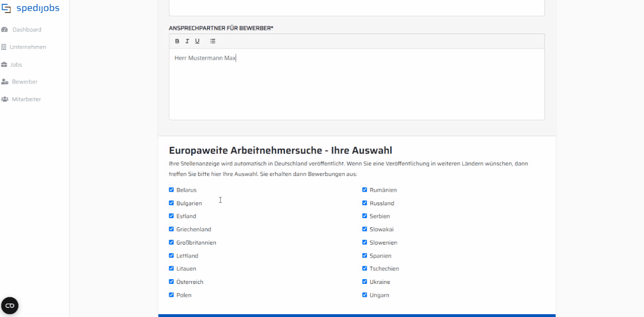Toggle bold formatting in editor toolbar
Viewport: 644px width, 317px height.
(x=177, y=41)
